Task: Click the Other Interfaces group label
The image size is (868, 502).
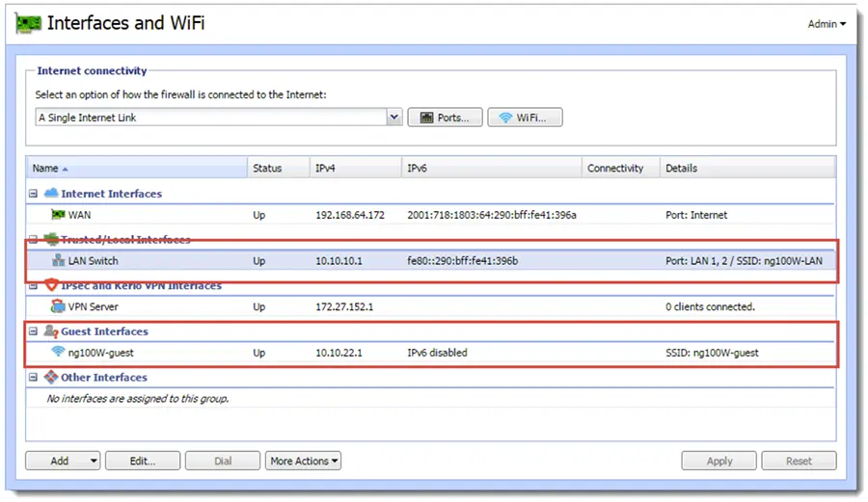Action: coord(104,377)
